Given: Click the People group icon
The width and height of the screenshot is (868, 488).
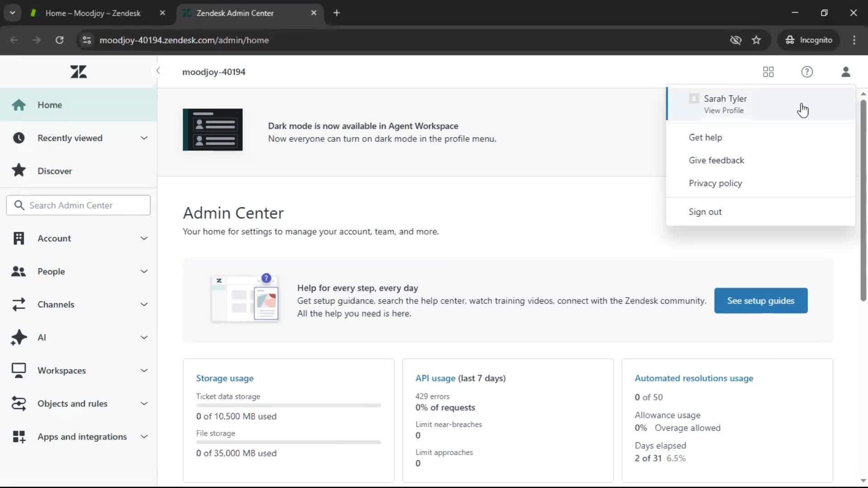Looking at the screenshot, I should [x=19, y=271].
